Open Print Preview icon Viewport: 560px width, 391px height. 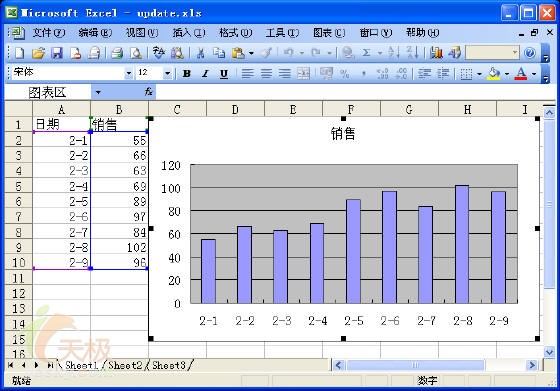[x=135, y=53]
